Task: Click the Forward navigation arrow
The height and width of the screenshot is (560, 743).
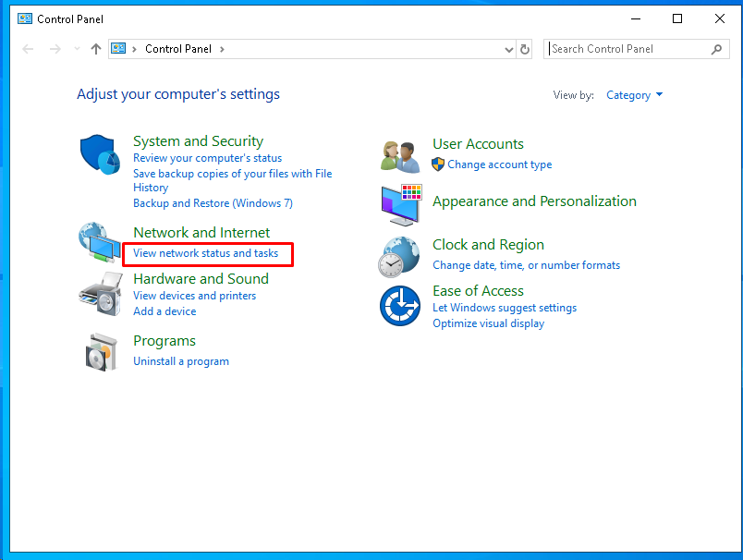Action: pos(55,49)
